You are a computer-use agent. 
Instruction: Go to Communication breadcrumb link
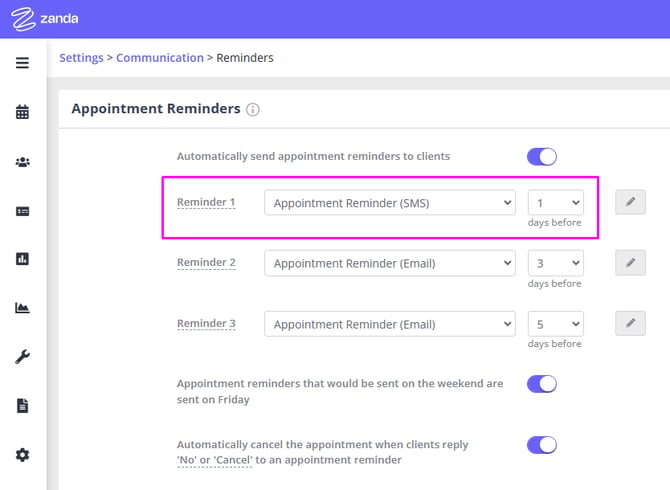[160, 58]
